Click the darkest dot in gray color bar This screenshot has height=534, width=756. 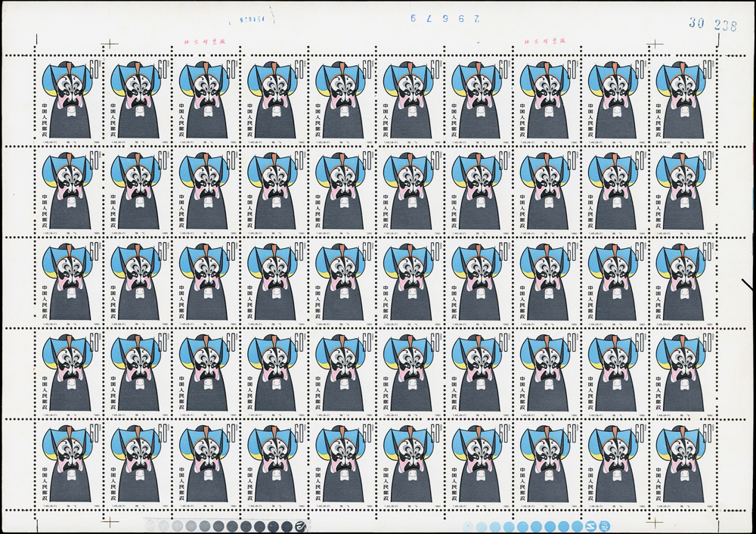287,526
